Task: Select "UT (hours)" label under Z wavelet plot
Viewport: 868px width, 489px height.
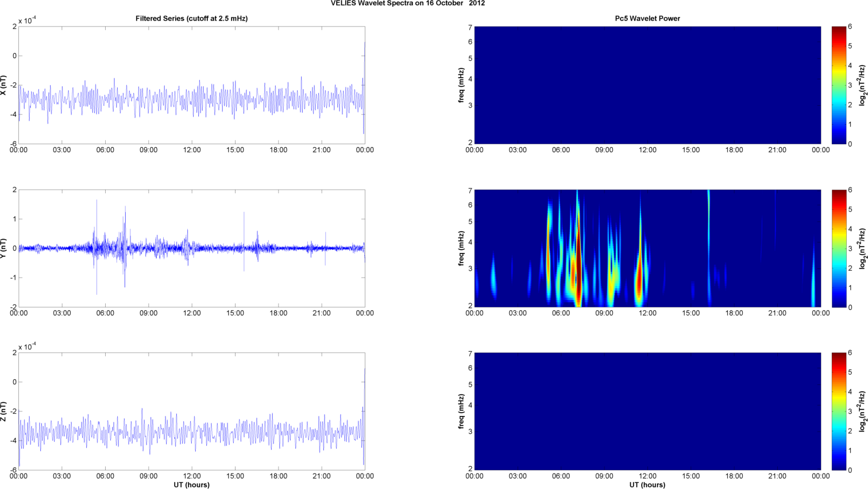Action: pyautogui.click(x=647, y=484)
